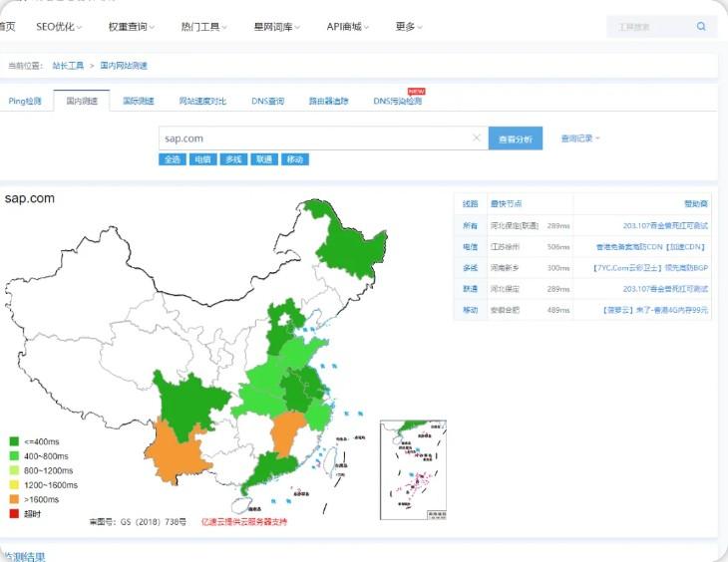
Task: Click the >1600ms orange legend swatch
Action: pos(14,499)
